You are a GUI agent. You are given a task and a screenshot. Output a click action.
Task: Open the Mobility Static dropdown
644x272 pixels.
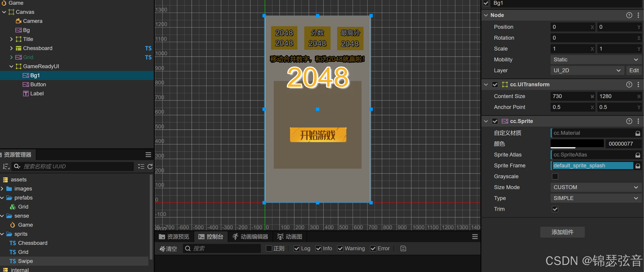[x=595, y=60]
